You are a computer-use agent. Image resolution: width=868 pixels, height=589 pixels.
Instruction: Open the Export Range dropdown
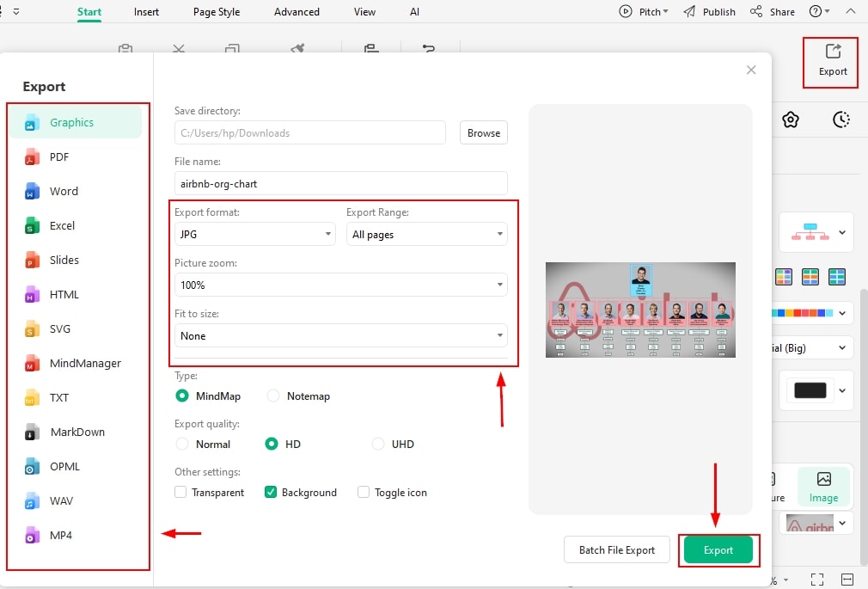426,233
